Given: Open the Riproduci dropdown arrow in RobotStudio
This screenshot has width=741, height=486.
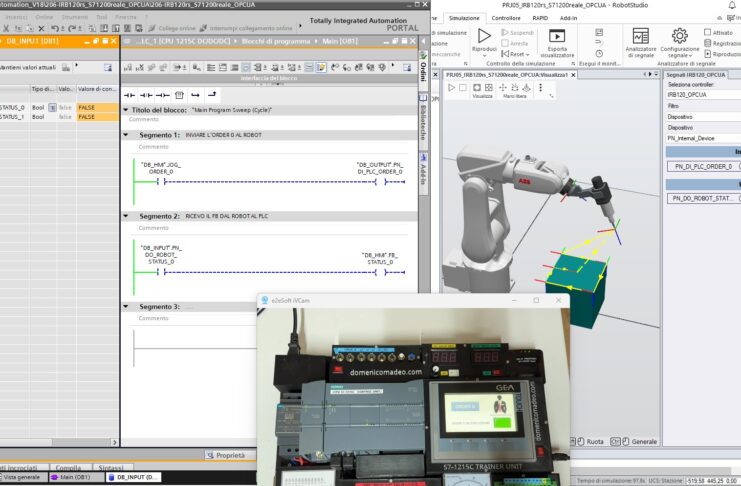Looking at the screenshot, I should tap(484, 56).
